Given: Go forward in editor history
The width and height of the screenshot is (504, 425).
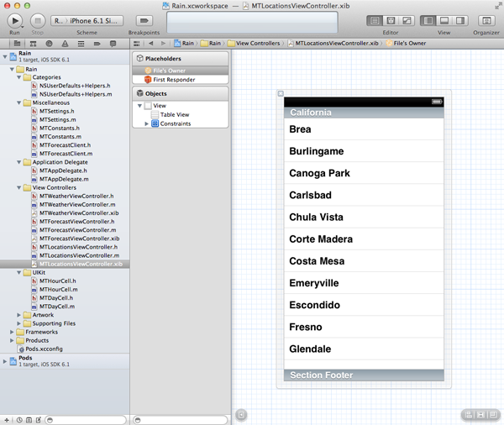Looking at the screenshot, I should click(x=163, y=44).
